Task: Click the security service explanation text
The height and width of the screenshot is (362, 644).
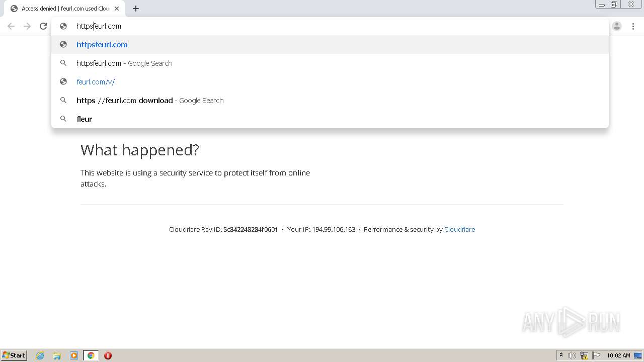Action: 195,178
